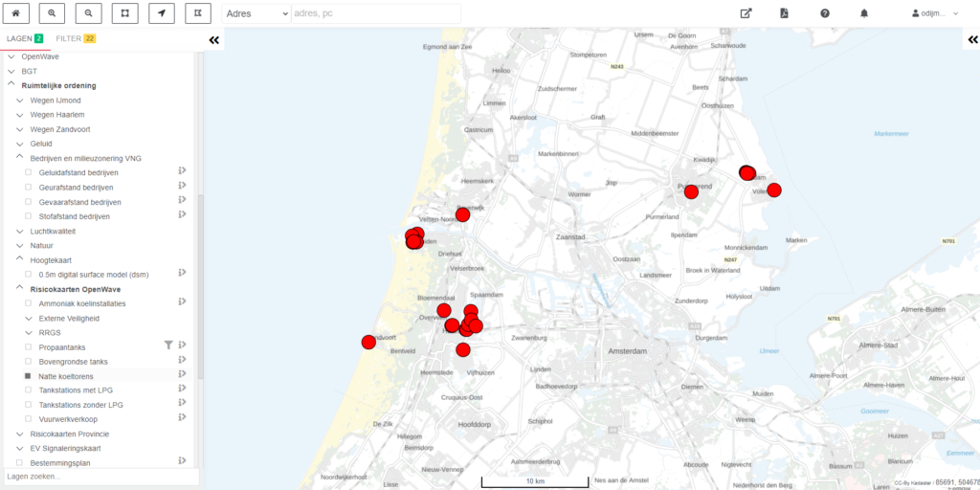Click the red marker at Volendam

click(x=774, y=190)
